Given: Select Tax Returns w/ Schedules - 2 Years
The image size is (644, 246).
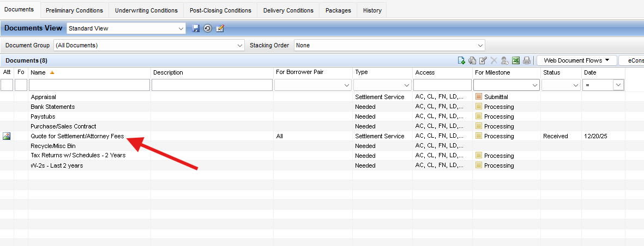Looking at the screenshot, I should 312,156.
